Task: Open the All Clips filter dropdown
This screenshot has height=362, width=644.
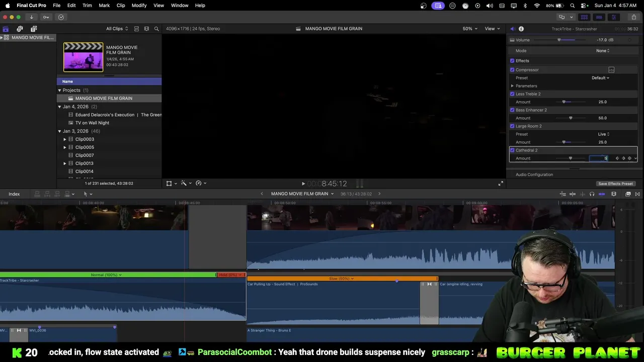Action: click(x=117, y=29)
